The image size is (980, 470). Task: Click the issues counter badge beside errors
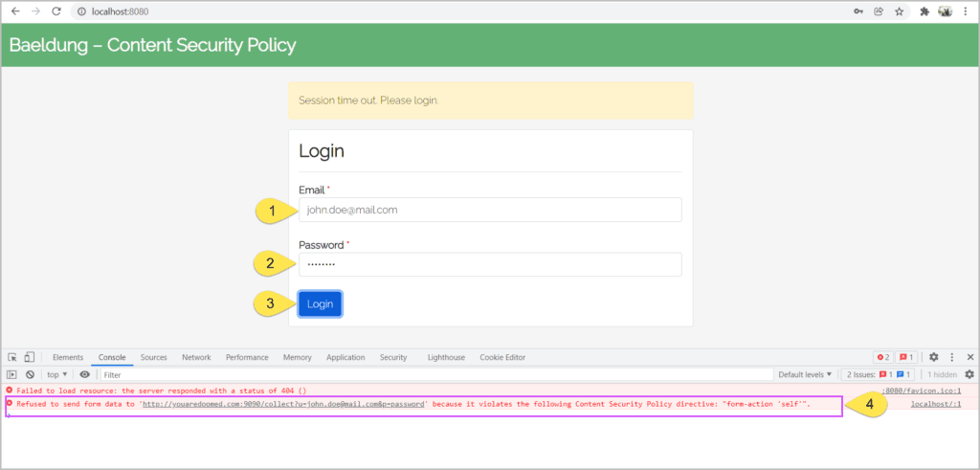point(905,357)
